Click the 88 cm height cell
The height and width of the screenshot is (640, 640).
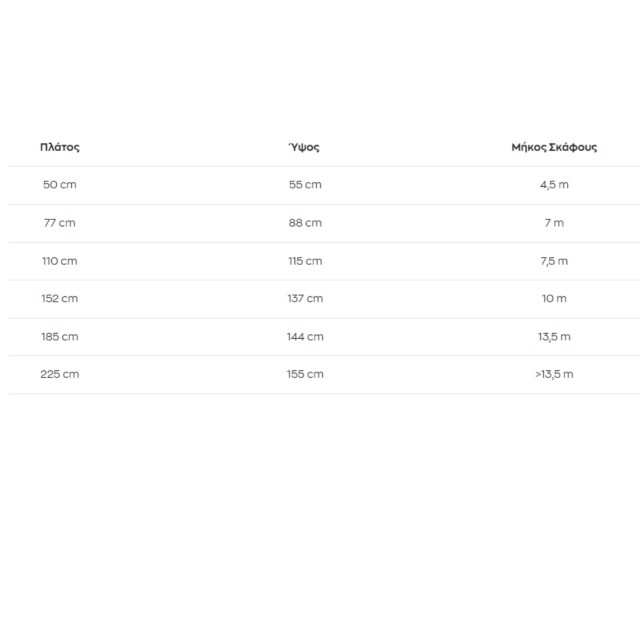[x=305, y=223]
